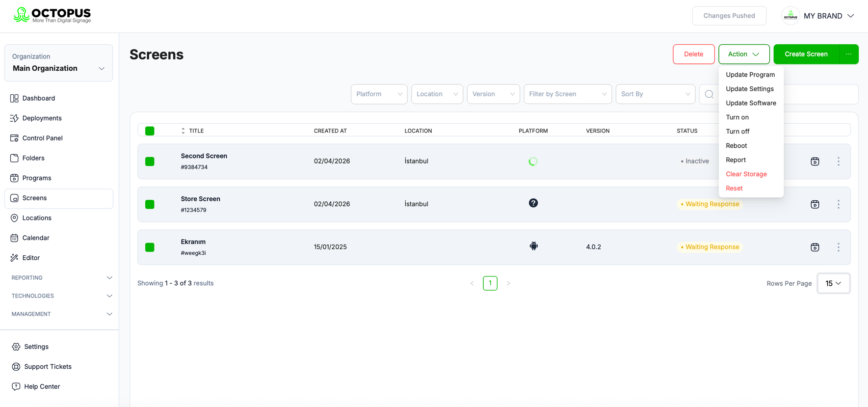Open program icon for Second Screen row
This screenshot has height=407, width=868.
coord(815,162)
